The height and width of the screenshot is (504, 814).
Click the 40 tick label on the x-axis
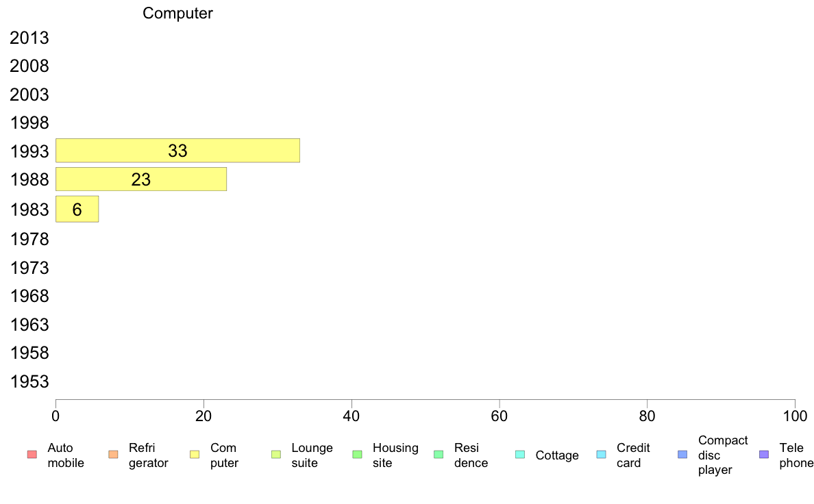(x=351, y=416)
